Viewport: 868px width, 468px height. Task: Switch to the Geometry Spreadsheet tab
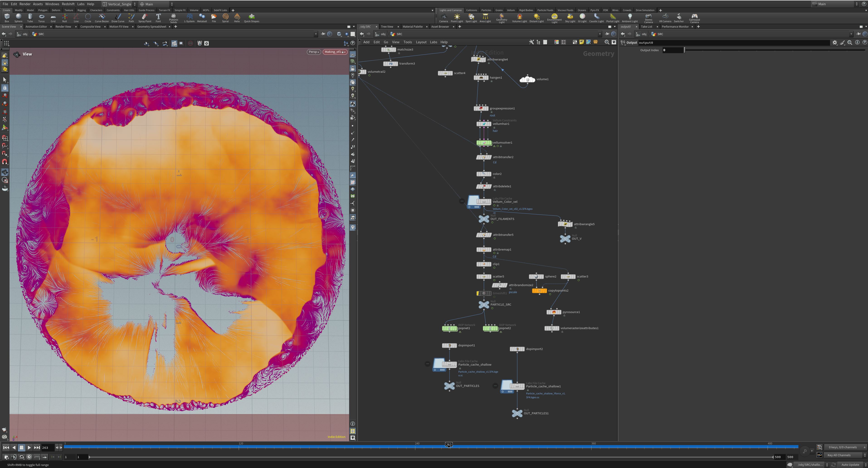point(152,27)
